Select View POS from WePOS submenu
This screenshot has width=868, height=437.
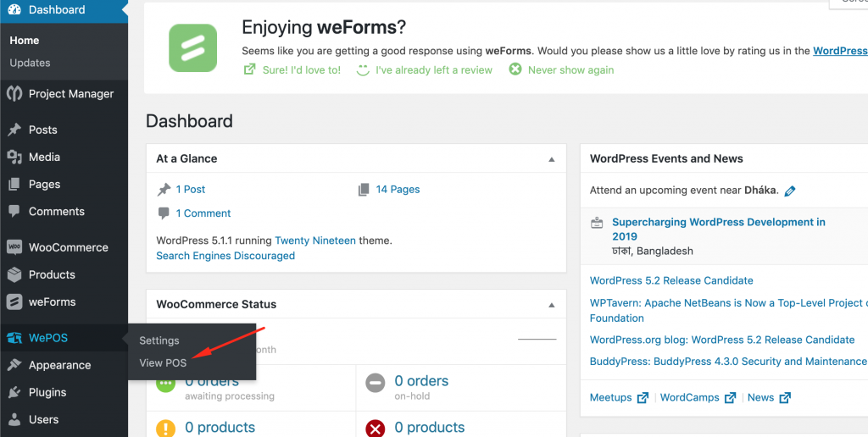tap(164, 362)
